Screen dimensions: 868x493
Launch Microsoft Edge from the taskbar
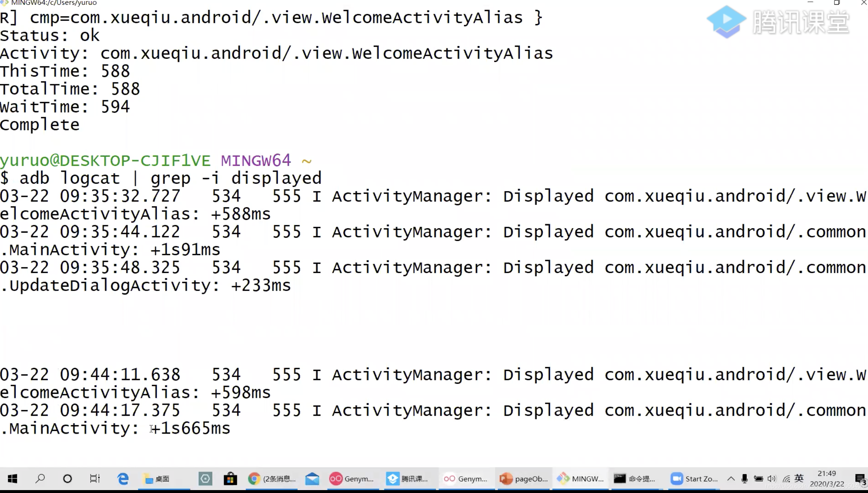tap(123, 479)
